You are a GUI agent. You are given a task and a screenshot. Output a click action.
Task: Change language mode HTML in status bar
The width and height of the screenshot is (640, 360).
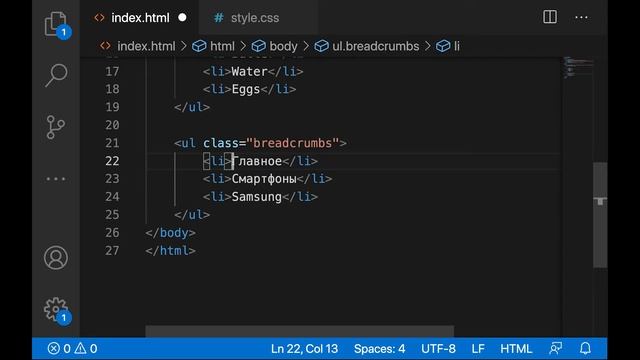516,349
